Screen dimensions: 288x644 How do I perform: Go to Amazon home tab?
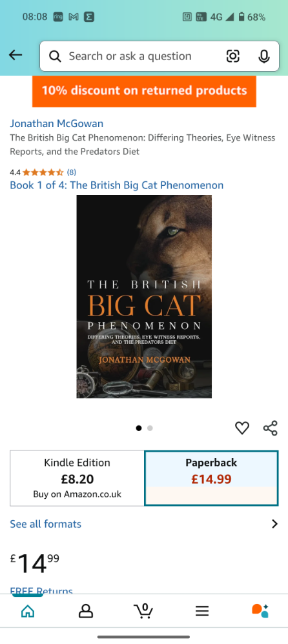point(28,611)
